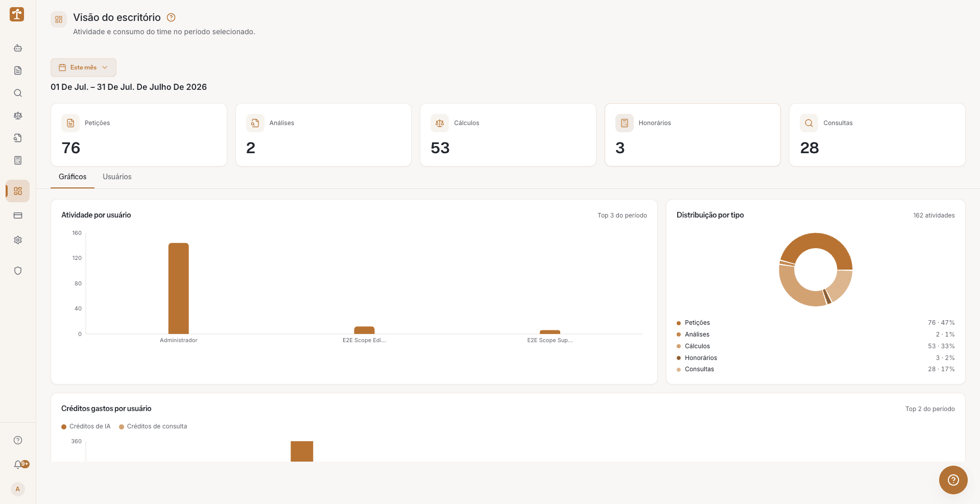
Task: Click the Consultas legend color dot
Action: (679, 369)
